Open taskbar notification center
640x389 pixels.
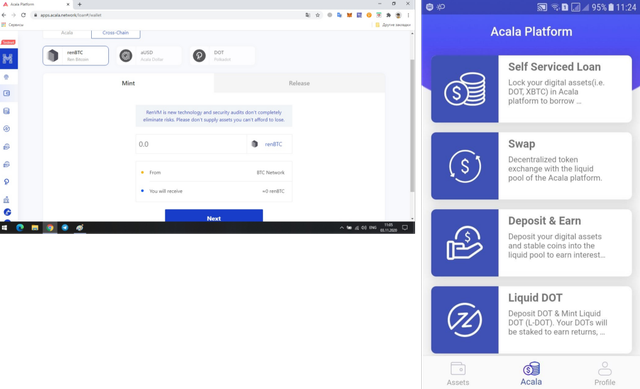tap(405, 228)
